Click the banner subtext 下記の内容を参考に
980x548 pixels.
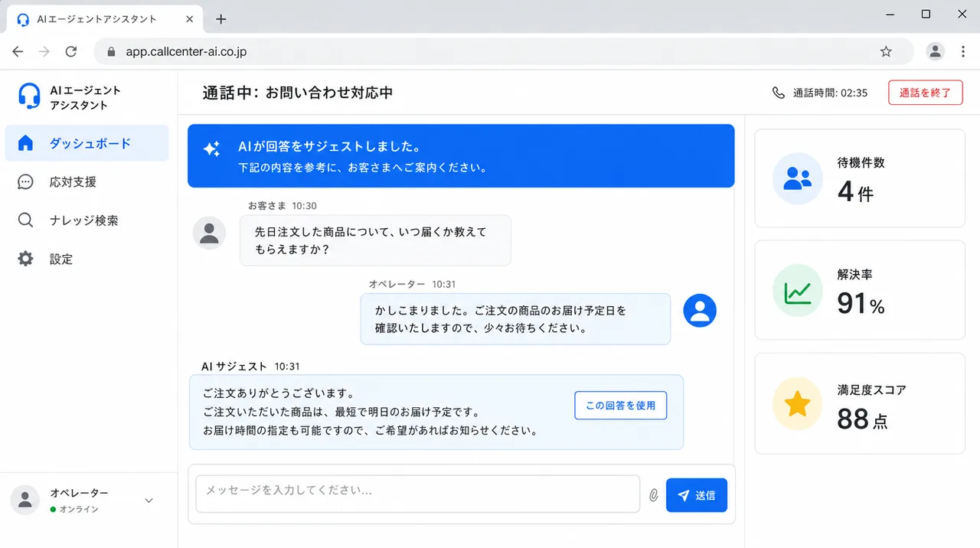tap(362, 168)
